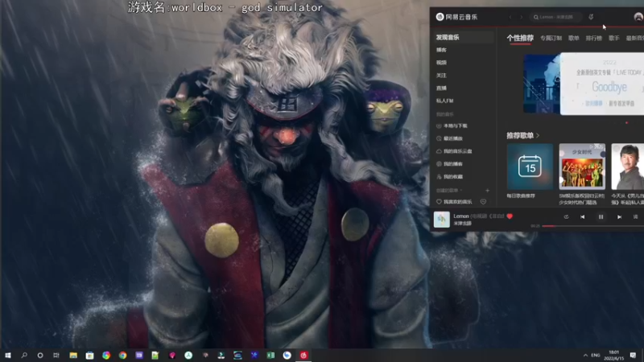644x362 pixels.
Task: Open 我的播客 in the sidebar
Action: (x=450, y=164)
